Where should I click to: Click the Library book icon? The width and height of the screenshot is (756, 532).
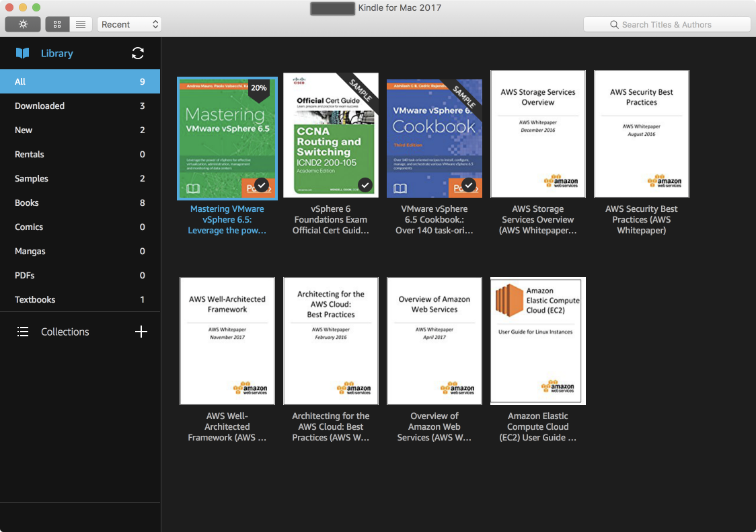click(x=23, y=53)
